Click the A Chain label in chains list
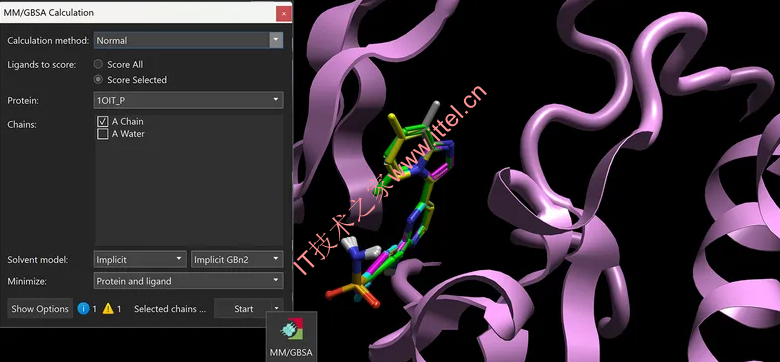Screen dimensions: 780x362 (x=128, y=121)
